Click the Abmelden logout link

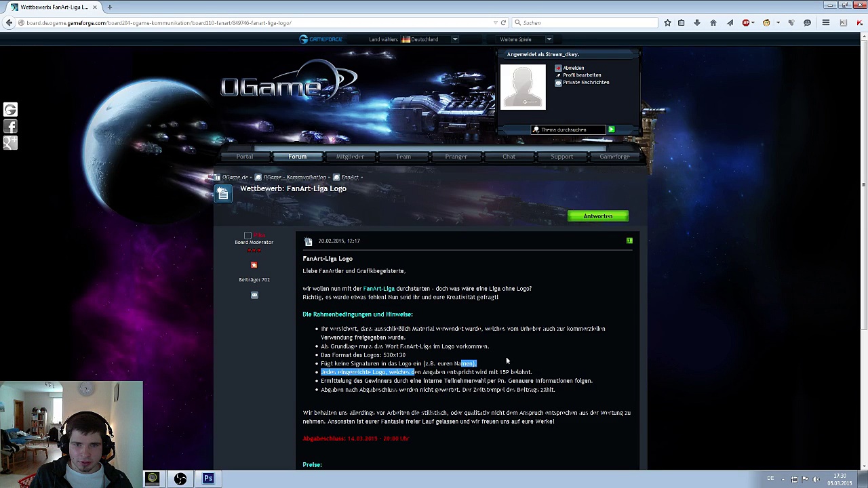tap(573, 68)
